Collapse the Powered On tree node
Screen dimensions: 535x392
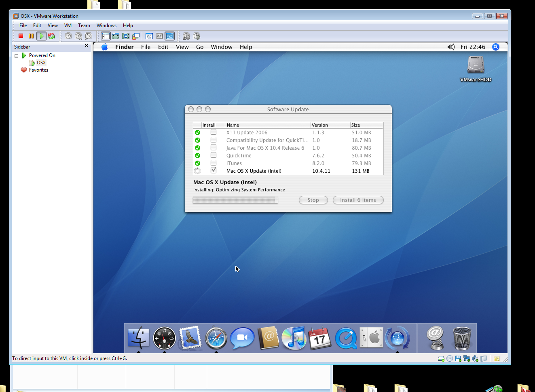tap(17, 56)
